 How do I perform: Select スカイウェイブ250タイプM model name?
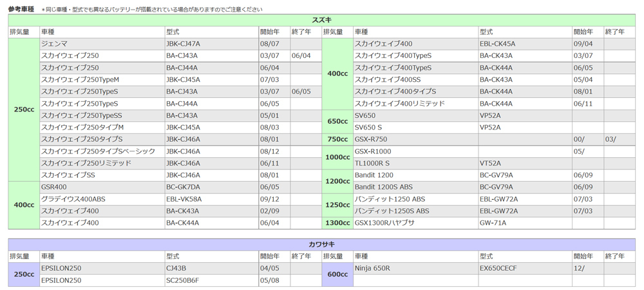tap(82, 128)
